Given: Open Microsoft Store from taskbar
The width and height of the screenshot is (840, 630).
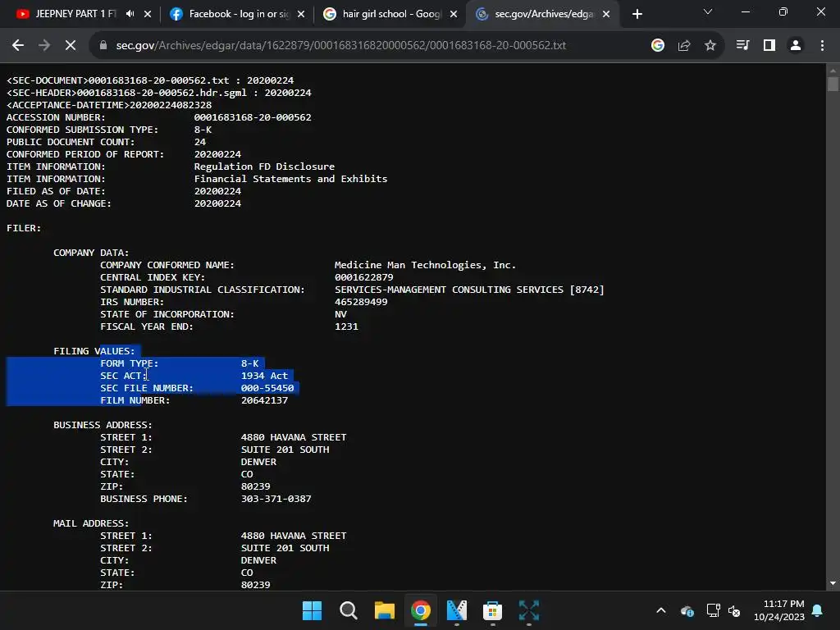Looking at the screenshot, I should pos(492,610).
